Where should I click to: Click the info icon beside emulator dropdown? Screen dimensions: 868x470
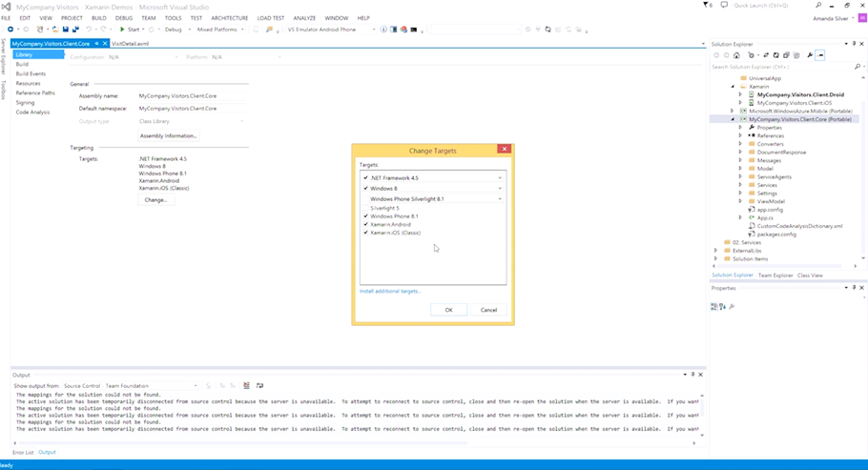click(x=383, y=30)
